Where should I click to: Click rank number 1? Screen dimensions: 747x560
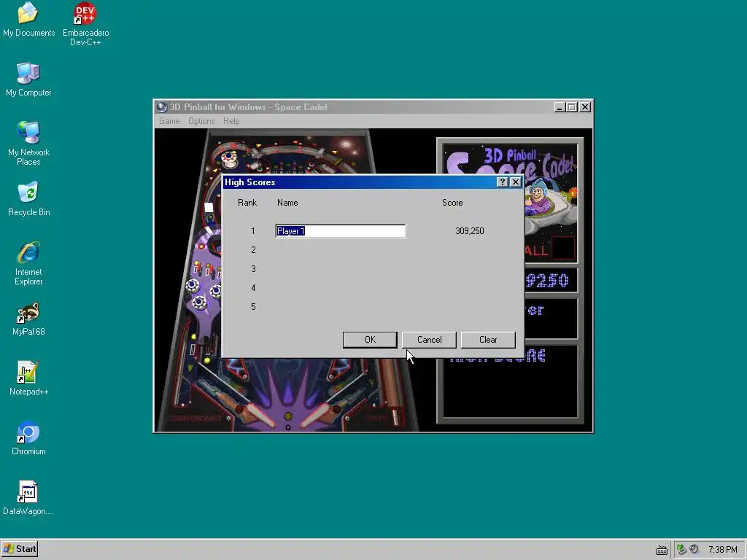click(253, 231)
